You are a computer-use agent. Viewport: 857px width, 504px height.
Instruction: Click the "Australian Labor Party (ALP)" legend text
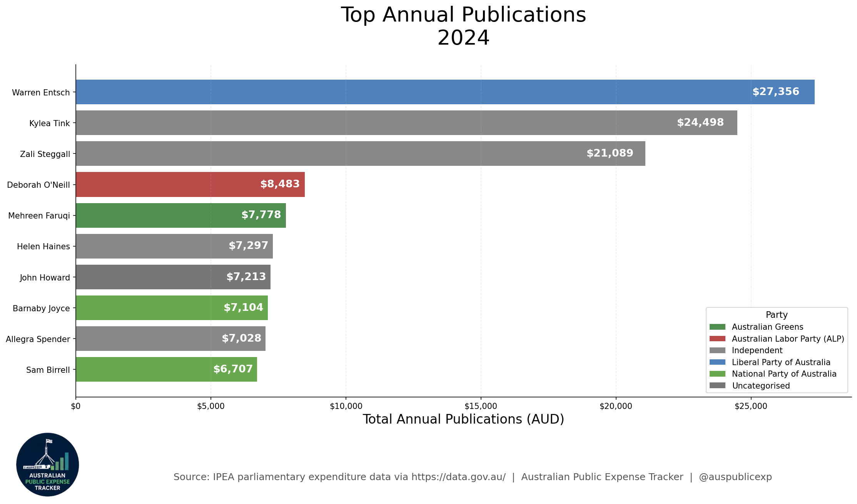coord(788,339)
